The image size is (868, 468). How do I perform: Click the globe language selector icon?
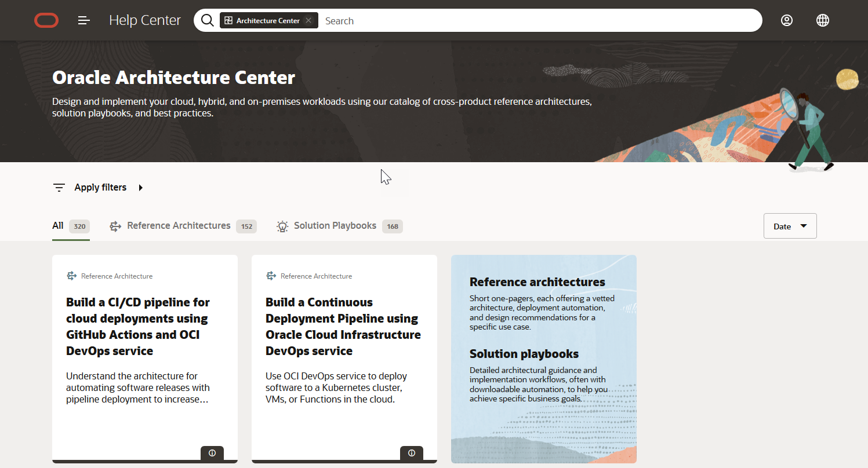823,20
